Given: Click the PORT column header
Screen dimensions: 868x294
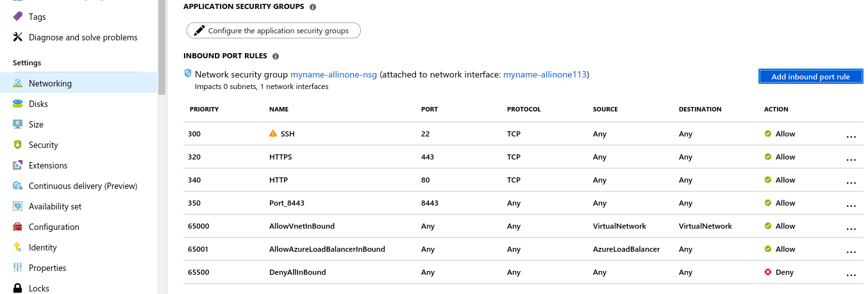Looking at the screenshot, I should [x=430, y=110].
